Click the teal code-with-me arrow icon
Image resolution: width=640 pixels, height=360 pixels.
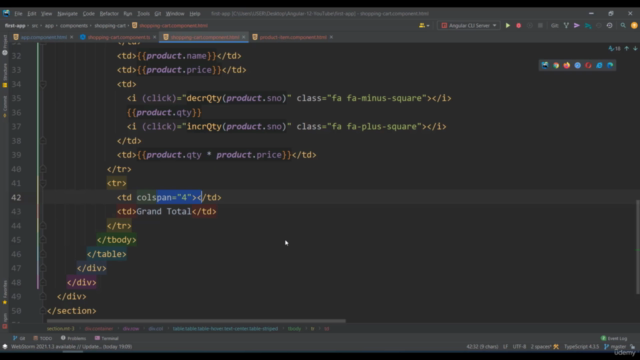(588, 25)
